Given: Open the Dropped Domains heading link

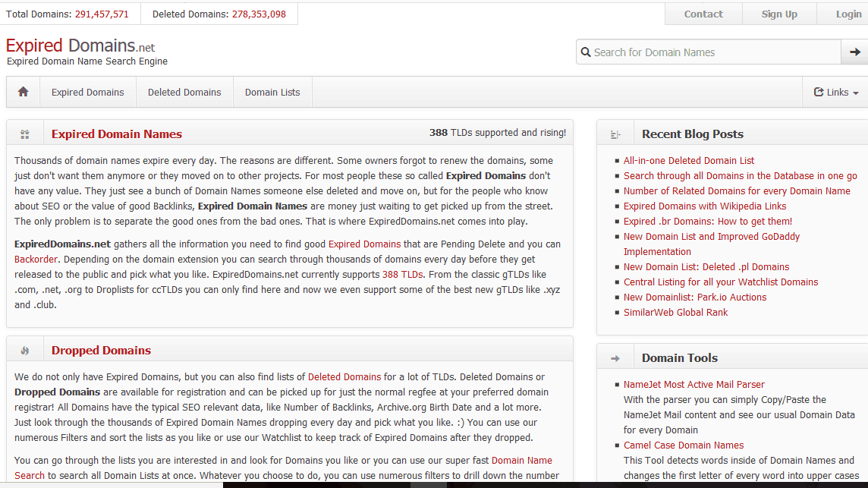Looking at the screenshot, I should tap(102, 351).
